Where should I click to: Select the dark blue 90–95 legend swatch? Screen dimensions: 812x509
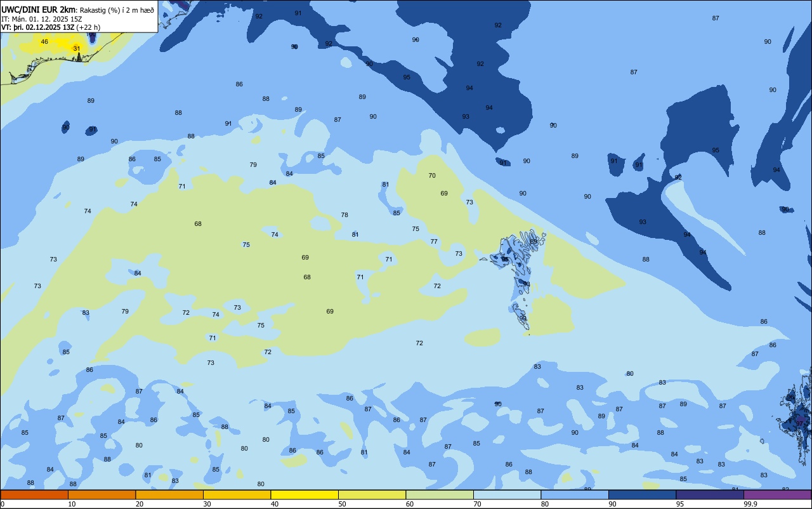coord(642,494)
